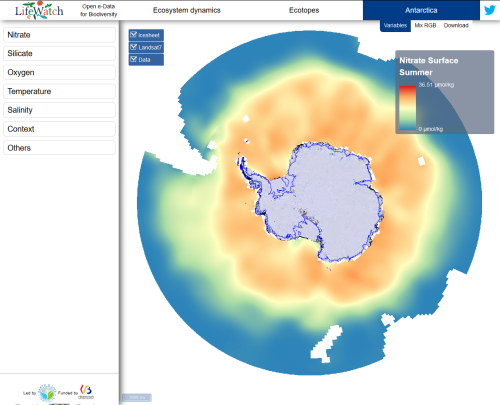Click the Belspo funder logo
Viewport: 500px width, 405px height.
point(86,392)
